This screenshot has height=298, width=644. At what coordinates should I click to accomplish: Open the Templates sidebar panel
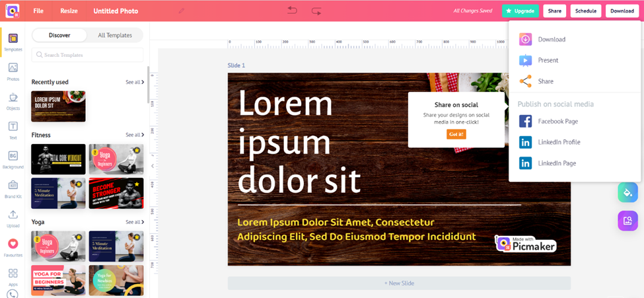point(13,42)
